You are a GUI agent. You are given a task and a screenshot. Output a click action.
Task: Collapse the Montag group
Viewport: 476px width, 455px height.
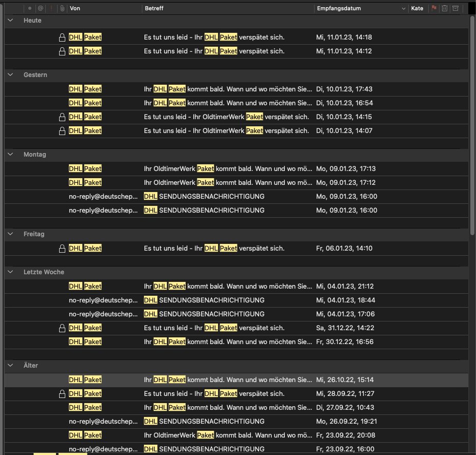tap(10, 154)
